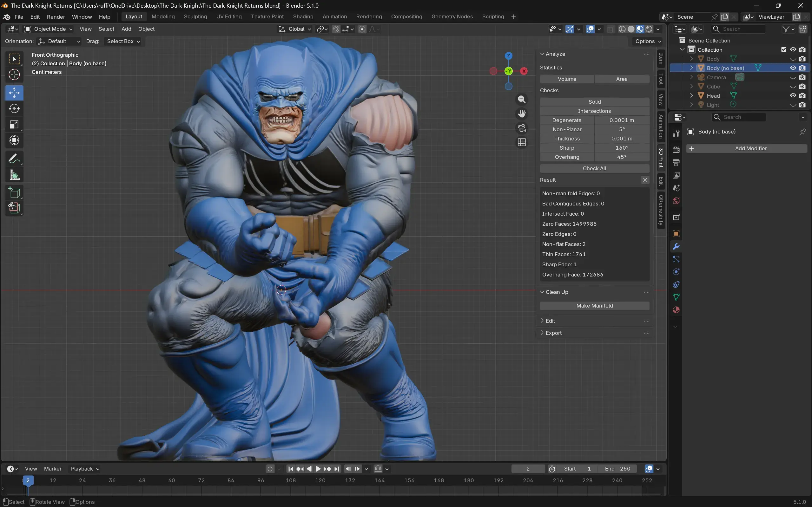
Task: Uncheck the Collection exclude checkbox
Action: (784, 50)
